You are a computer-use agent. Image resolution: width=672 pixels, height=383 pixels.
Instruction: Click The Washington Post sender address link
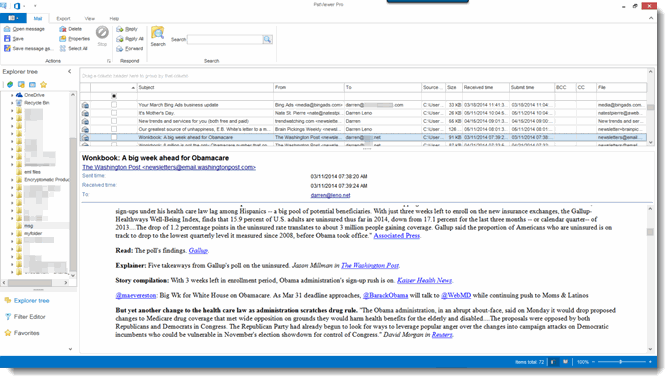coord(169,168)
